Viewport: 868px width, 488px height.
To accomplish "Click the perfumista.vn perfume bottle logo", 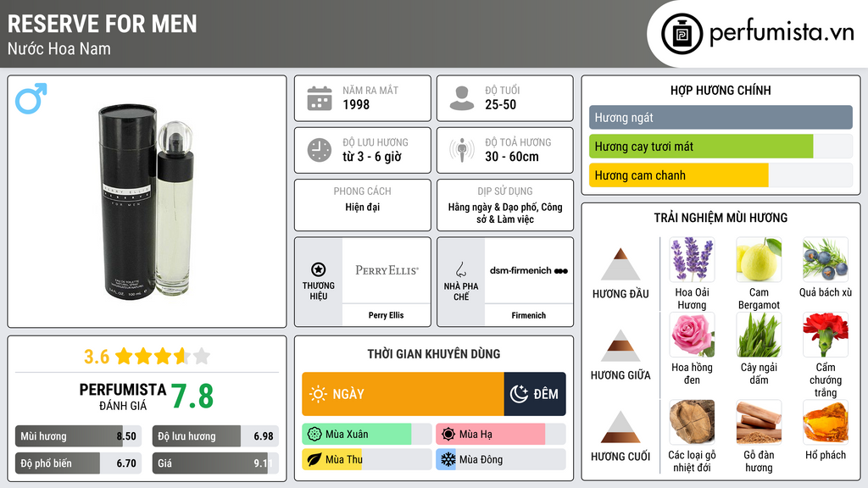I will point(682,34).
